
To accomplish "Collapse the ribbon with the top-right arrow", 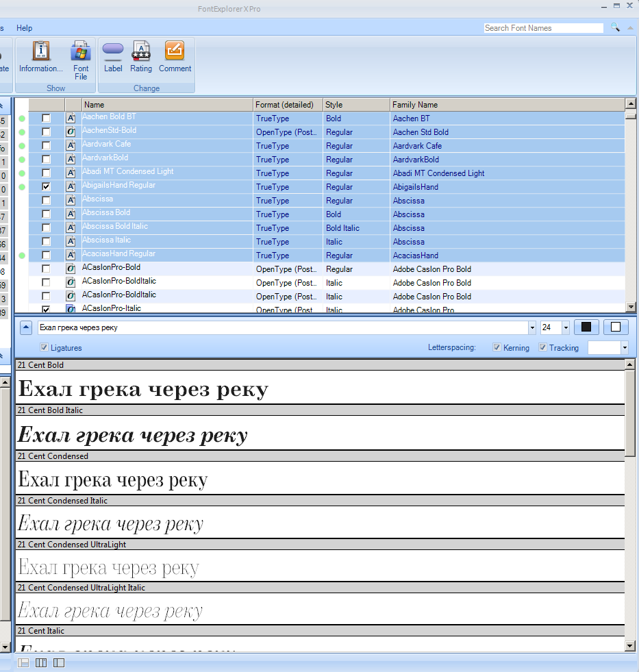I will pos(630,28).
